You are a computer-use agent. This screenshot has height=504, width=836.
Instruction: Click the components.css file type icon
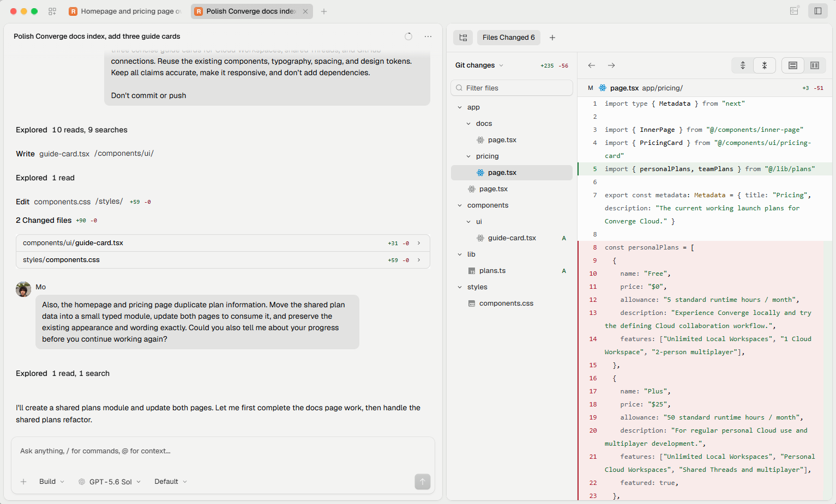[472, 303]
